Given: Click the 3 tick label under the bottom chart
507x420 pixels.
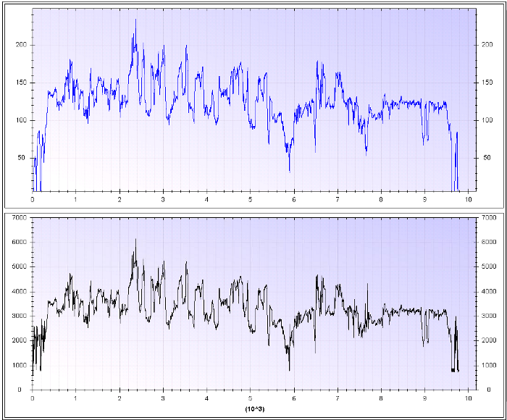Looking at the screenshot, I should [163, 398].
